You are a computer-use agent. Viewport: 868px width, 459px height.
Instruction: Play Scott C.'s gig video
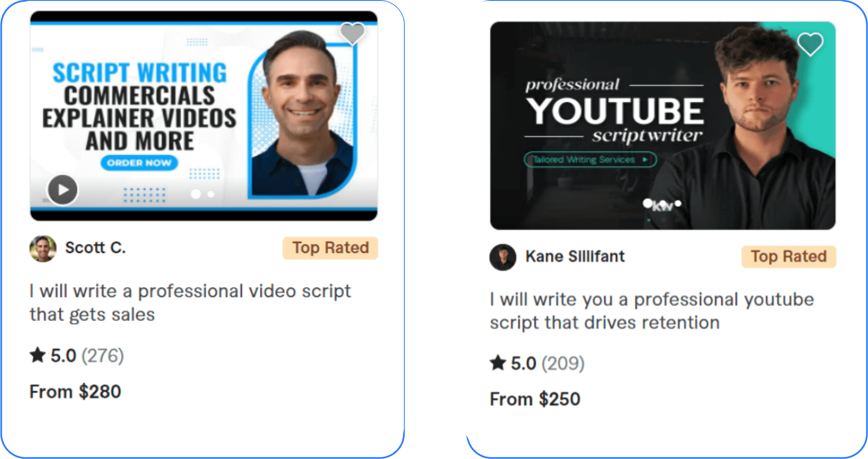click(x=63, y=189)
